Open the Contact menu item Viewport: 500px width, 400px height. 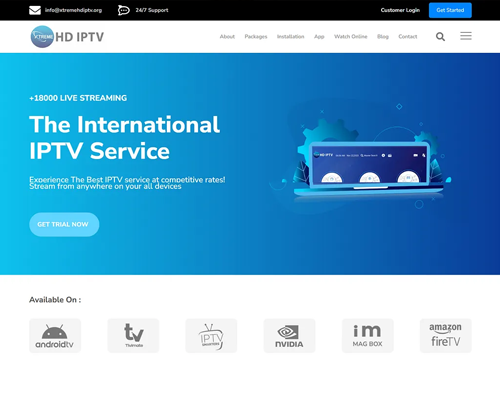point(408,37)
